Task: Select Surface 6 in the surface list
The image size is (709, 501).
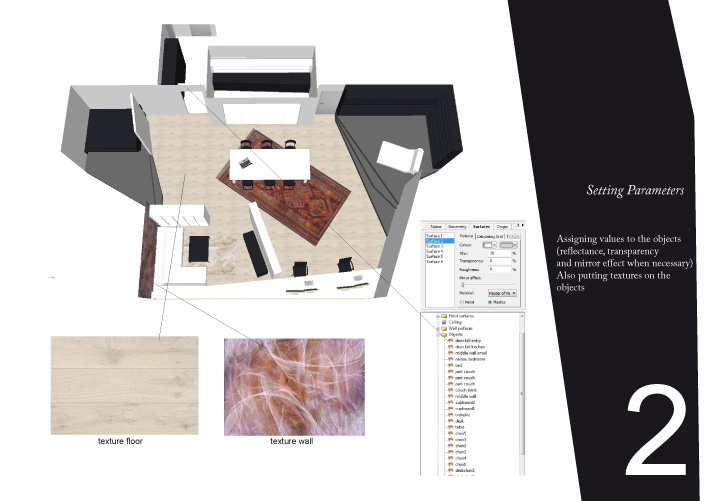Action: pos(440,261)
